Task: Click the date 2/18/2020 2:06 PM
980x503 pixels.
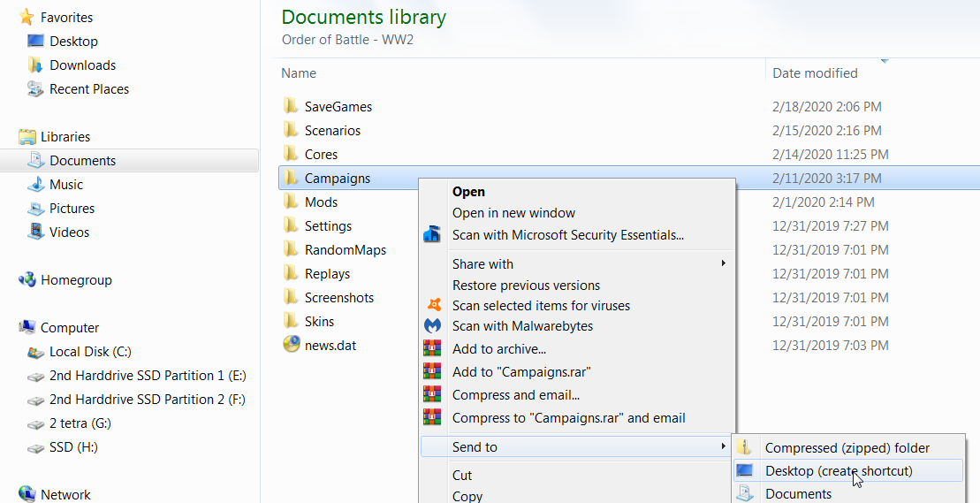Action: pos(827,107)
